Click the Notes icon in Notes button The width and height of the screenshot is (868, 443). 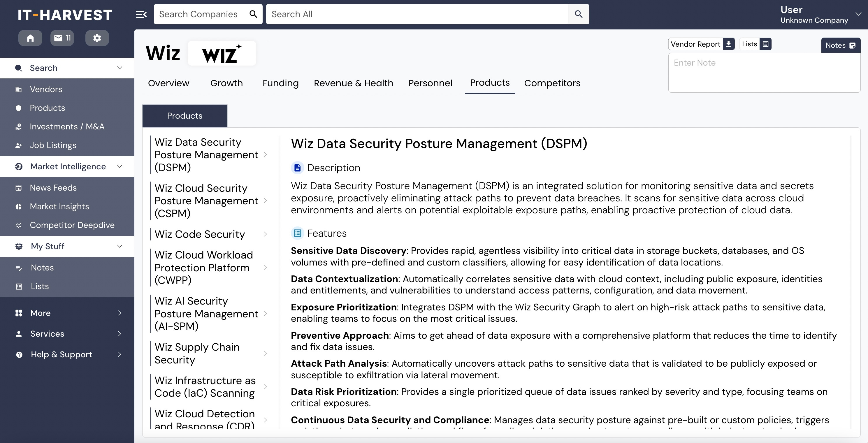click(x=853, y=45)
